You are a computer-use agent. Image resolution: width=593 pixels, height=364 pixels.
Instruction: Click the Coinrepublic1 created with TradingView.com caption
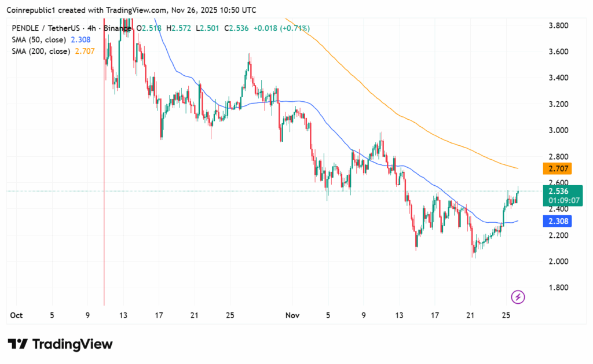[x=132, y=10]
